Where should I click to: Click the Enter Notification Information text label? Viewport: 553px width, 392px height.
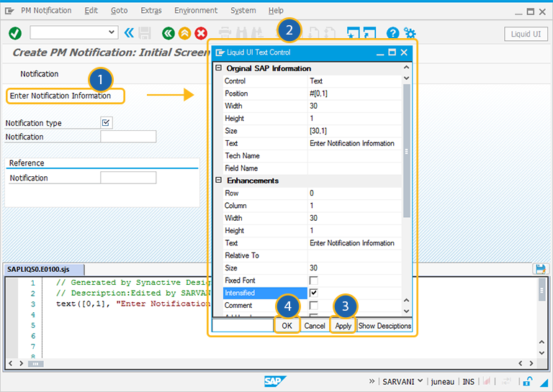coord(60,96)
